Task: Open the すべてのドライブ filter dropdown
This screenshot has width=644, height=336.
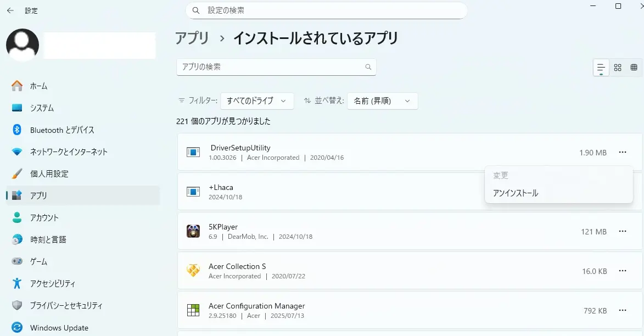Action: click(257, 101)
